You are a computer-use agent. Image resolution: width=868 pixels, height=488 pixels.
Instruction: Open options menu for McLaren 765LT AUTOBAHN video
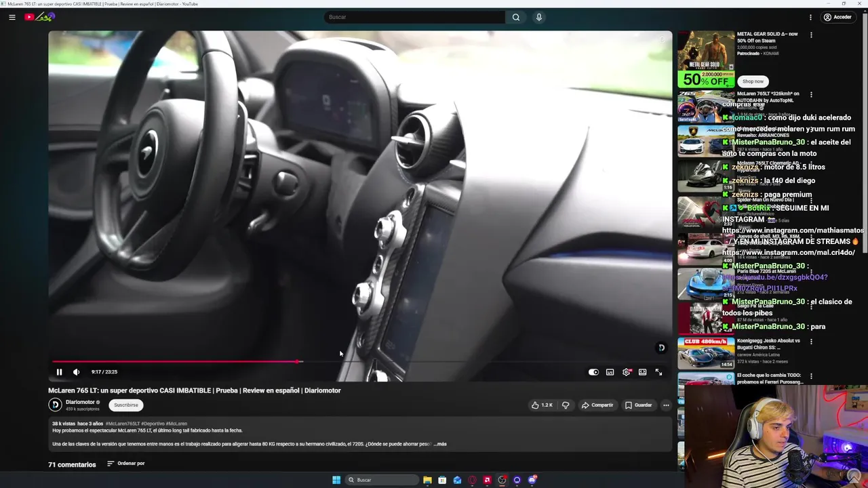[811, 95]
